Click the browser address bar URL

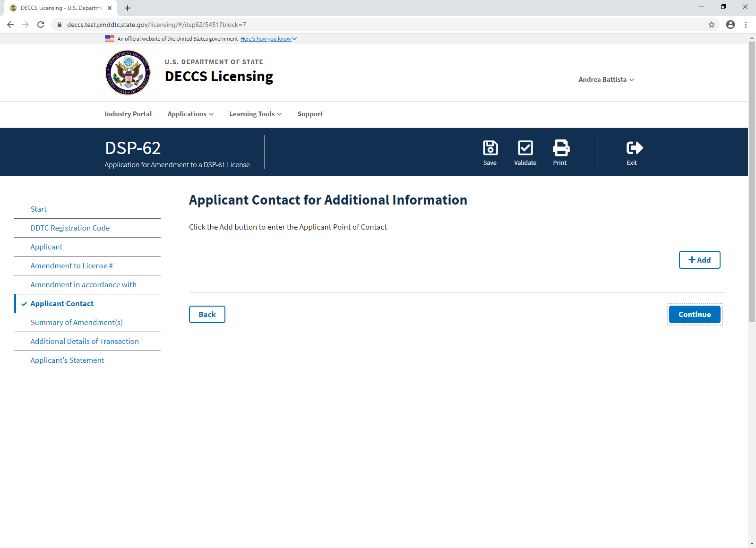pos(156,25)
